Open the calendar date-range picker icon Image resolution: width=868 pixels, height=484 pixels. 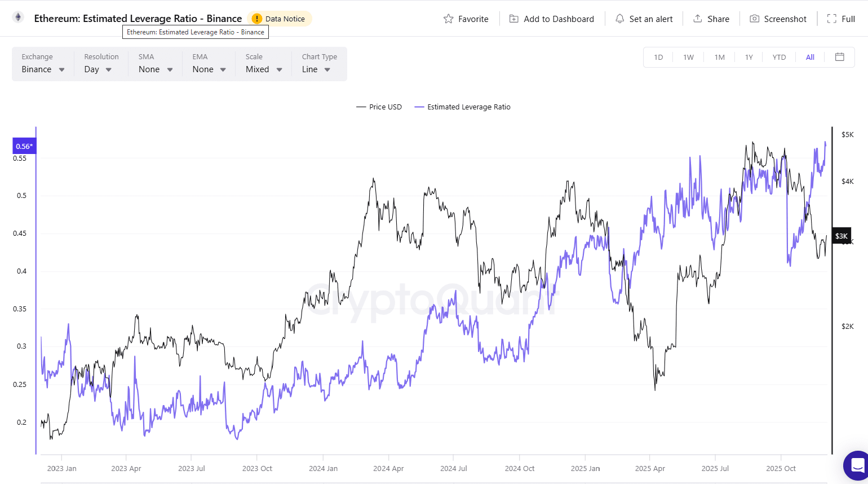pos(839,57)
